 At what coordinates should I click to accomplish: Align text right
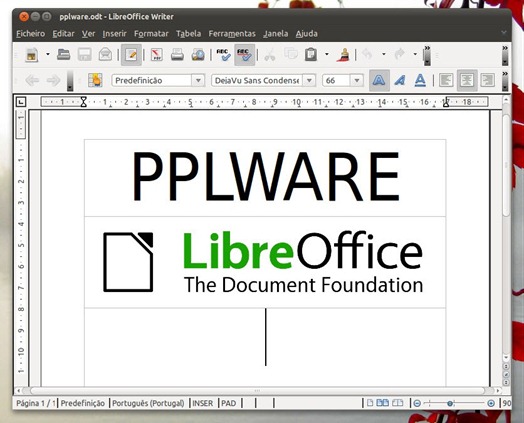[x=487, y=80]
